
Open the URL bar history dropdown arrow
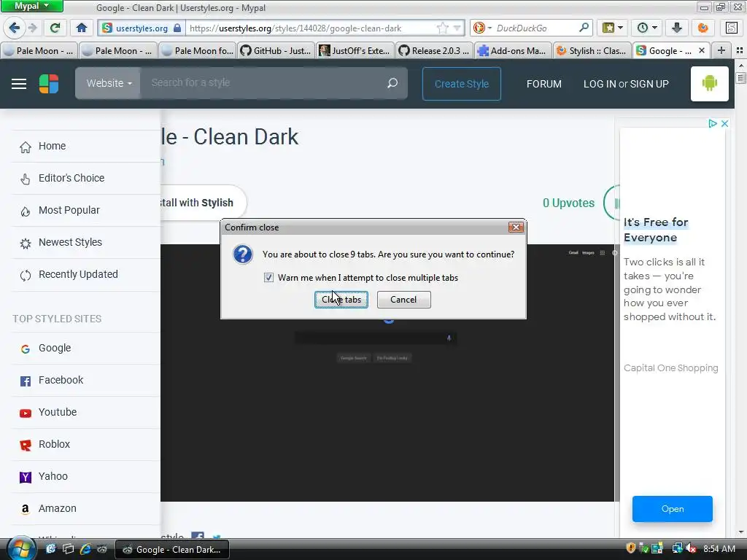[457, 28]
